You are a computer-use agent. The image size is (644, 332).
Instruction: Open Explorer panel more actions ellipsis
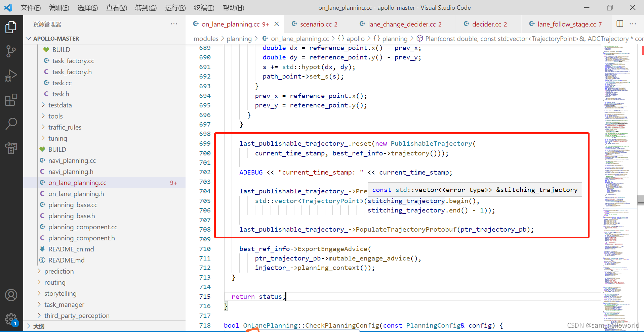pyautogui.click(x=174, y=24)
